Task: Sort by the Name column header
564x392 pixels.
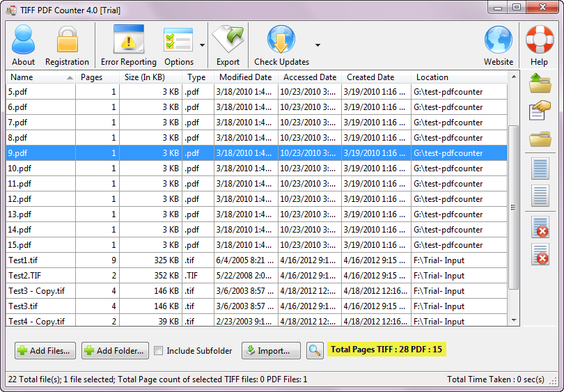Action: (40, 77)
